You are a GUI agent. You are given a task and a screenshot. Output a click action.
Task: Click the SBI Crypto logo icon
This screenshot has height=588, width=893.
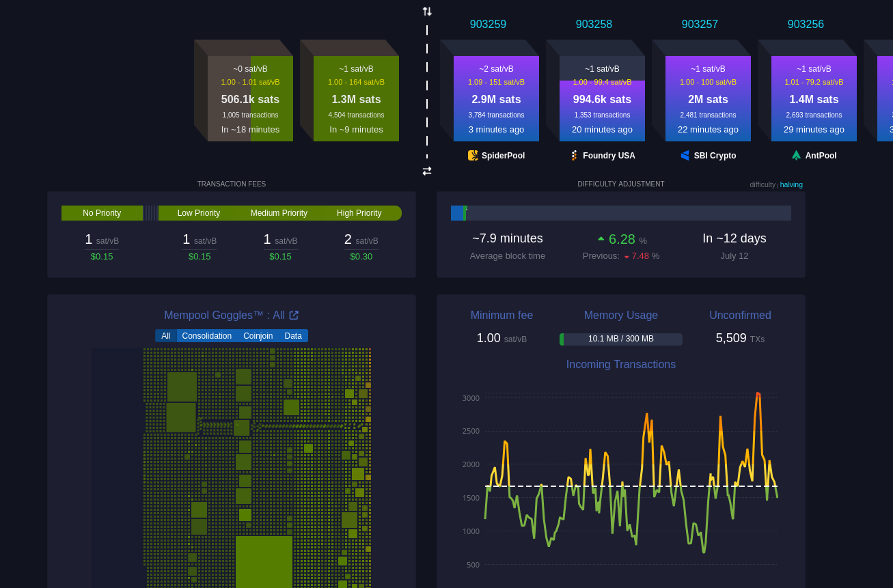[685, 156]
